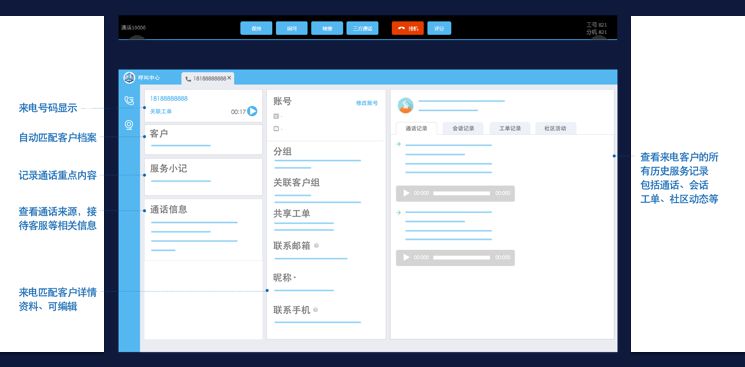The image size is (745, 367).
Task: Close the 18188888888 call tab
Action: (229, 77)
